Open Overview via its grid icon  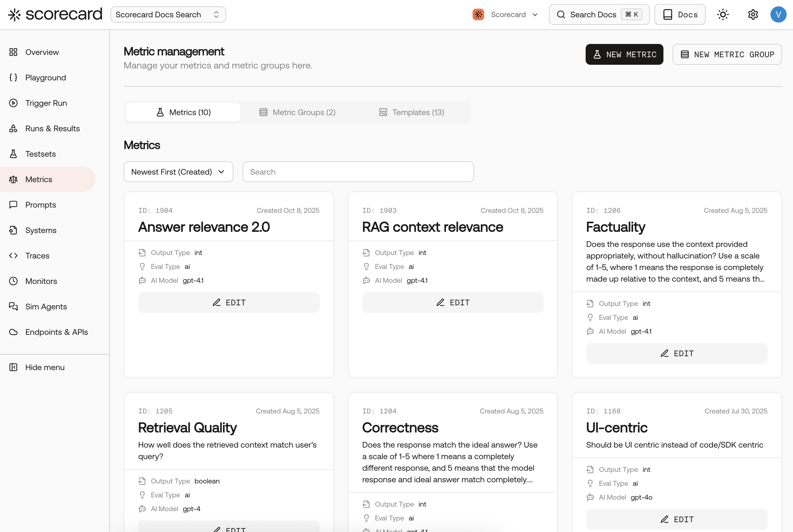coord(13,52)
